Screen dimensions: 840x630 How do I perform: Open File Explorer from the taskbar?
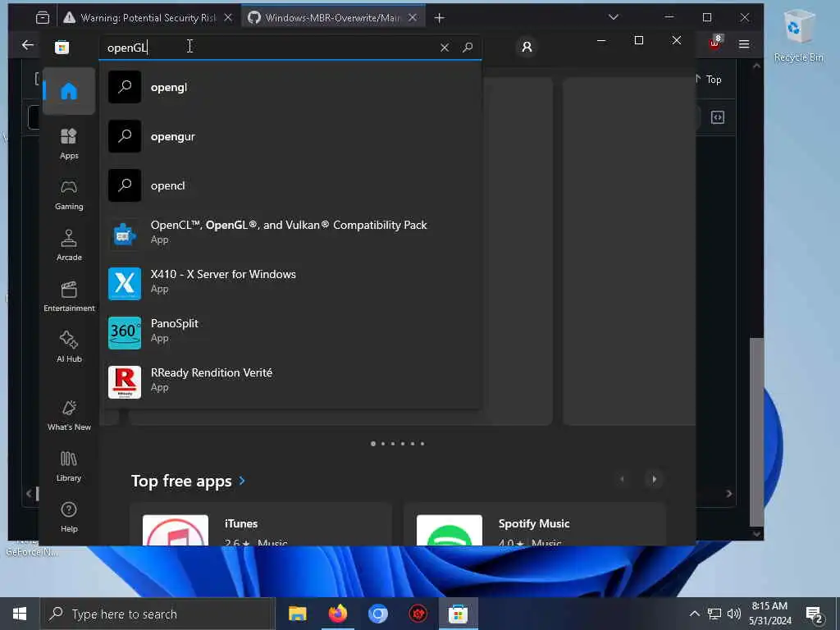(x=297, y=614)
